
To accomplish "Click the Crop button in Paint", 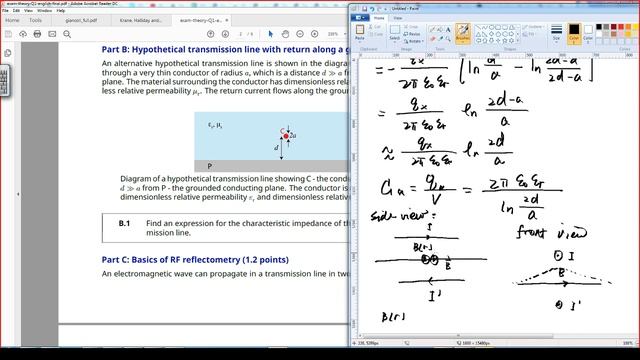I will [411, 27].
